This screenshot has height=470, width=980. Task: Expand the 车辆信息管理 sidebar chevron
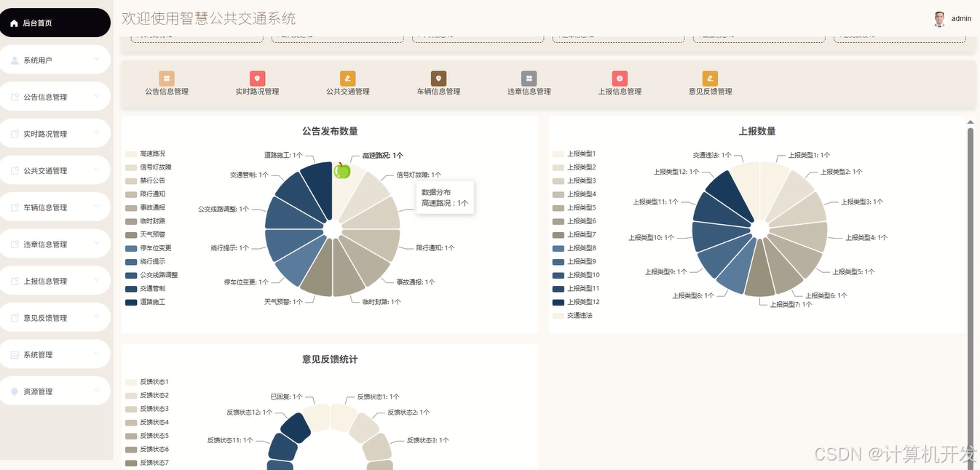[x=97, y=205]
